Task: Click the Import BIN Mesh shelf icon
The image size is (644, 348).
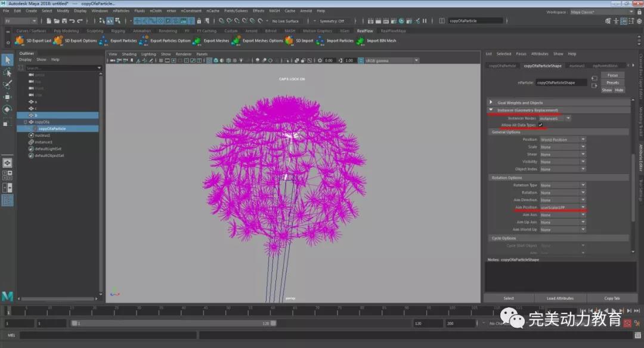Action: tap(360, 41)
